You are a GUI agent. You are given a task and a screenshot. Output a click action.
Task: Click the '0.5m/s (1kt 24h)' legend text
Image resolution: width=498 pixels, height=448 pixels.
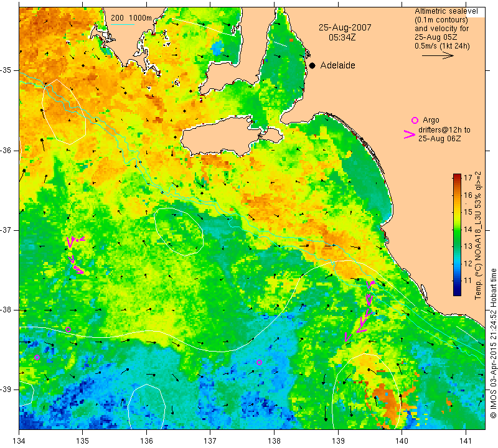tap(442, 46)
